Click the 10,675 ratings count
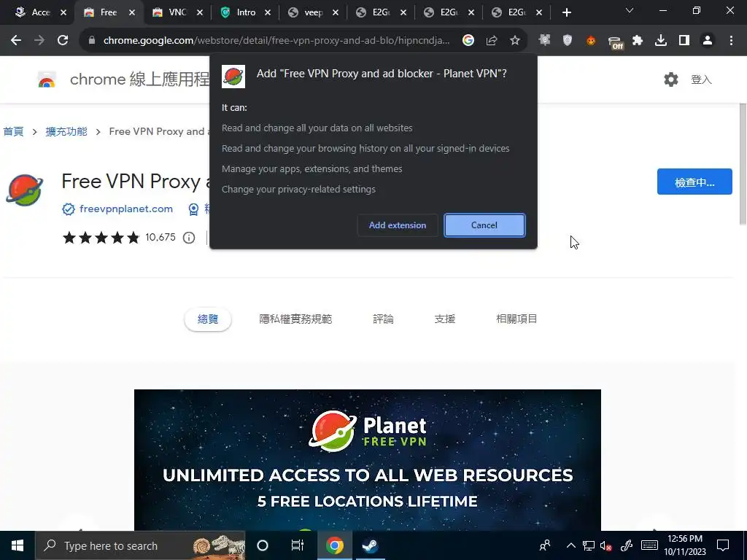The width and height of the screenshot is (747, 560). [x=160, y=237]
